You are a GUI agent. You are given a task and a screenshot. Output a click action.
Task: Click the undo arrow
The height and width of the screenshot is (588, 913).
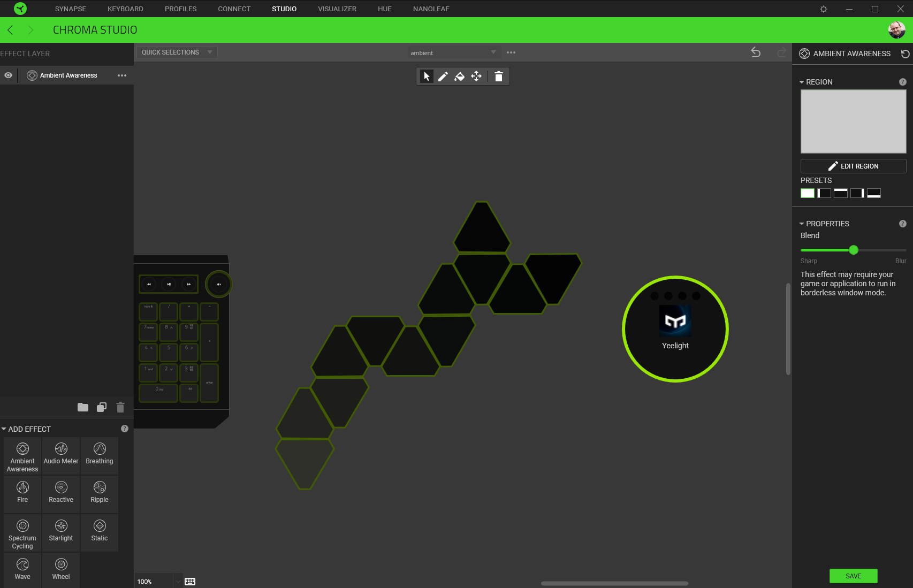tap(756, 52)
